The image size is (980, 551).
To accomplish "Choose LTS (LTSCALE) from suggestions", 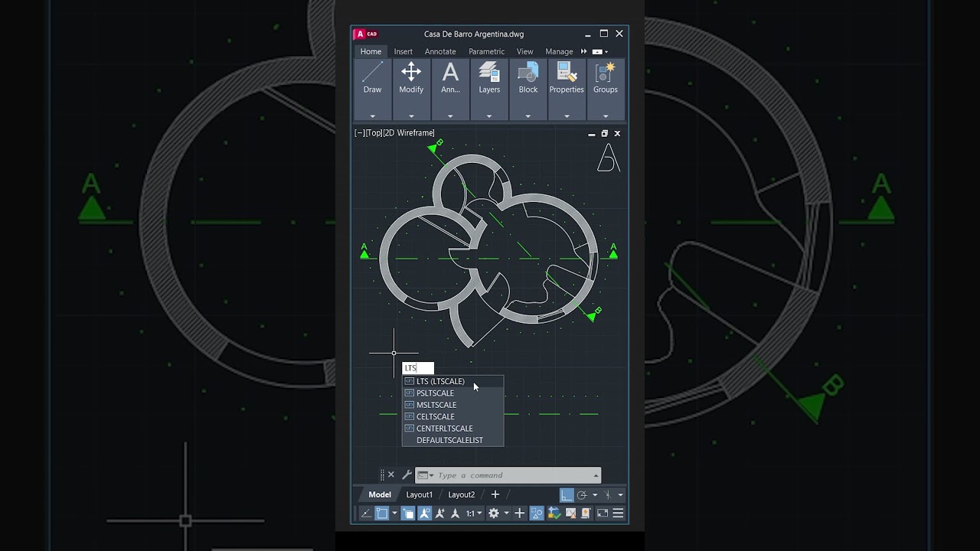I will [453, 381].
